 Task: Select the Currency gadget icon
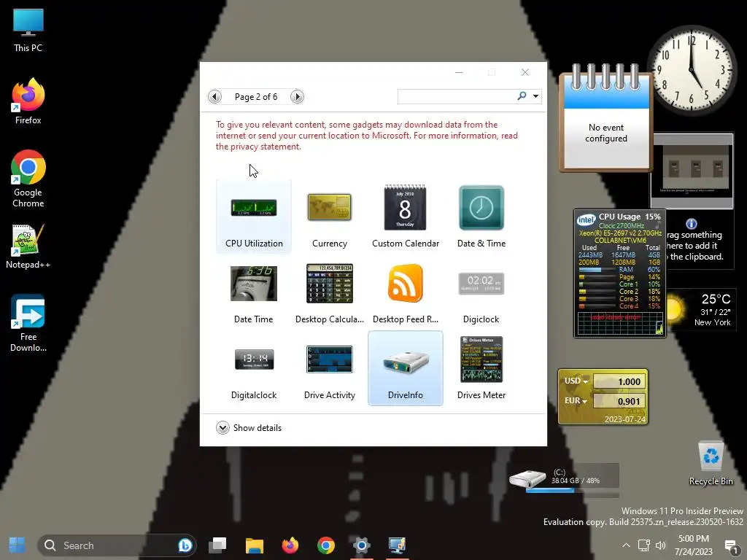[329, 208]
